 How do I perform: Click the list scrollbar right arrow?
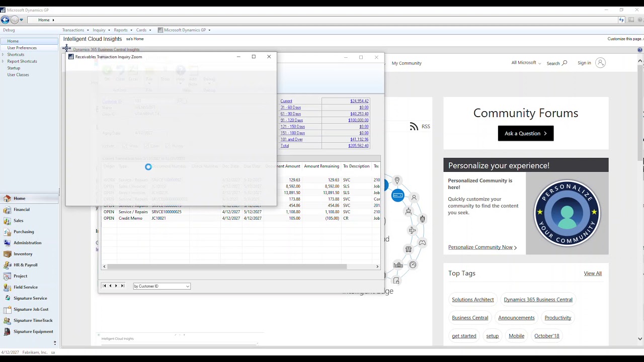click(377, 266)
